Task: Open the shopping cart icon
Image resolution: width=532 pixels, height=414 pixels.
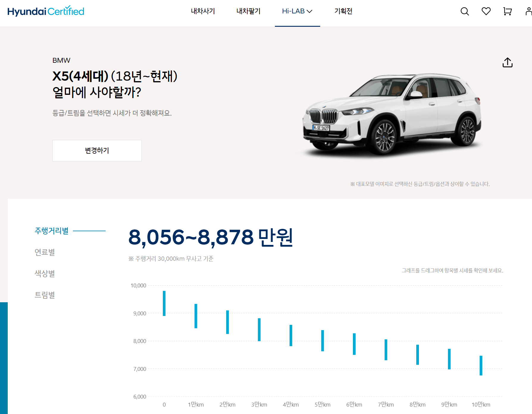Action: (x=507, y=11)
